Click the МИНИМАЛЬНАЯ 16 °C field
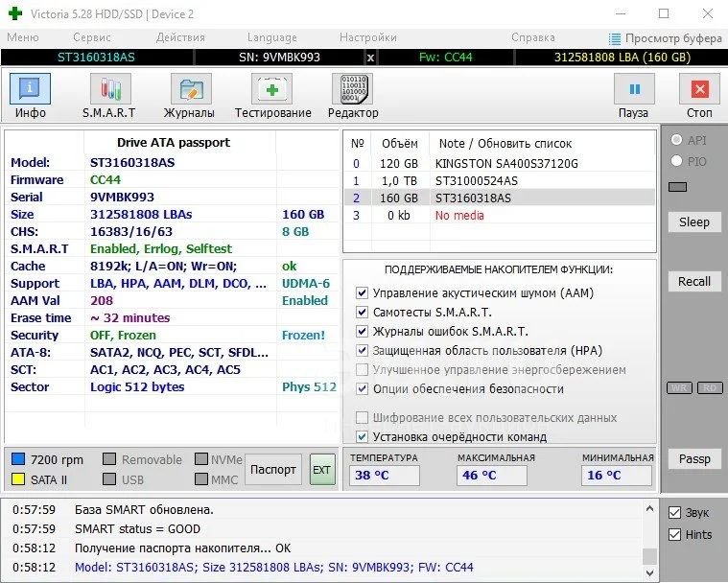 [617, 476]
